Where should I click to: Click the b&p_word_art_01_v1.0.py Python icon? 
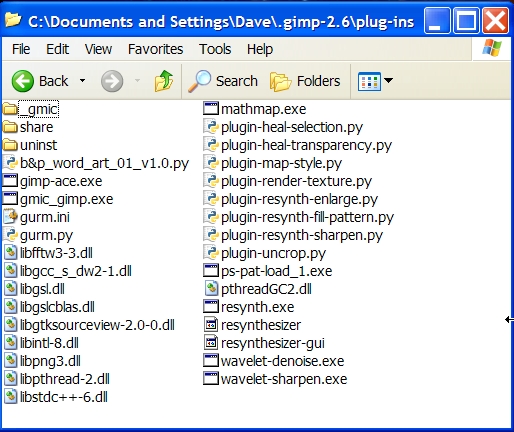tap(10, 163)
